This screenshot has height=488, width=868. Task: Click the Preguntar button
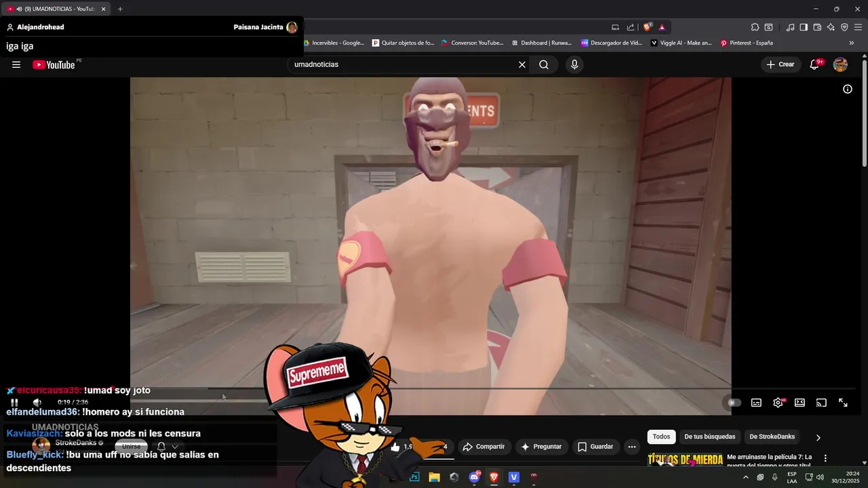pos(541,447)
